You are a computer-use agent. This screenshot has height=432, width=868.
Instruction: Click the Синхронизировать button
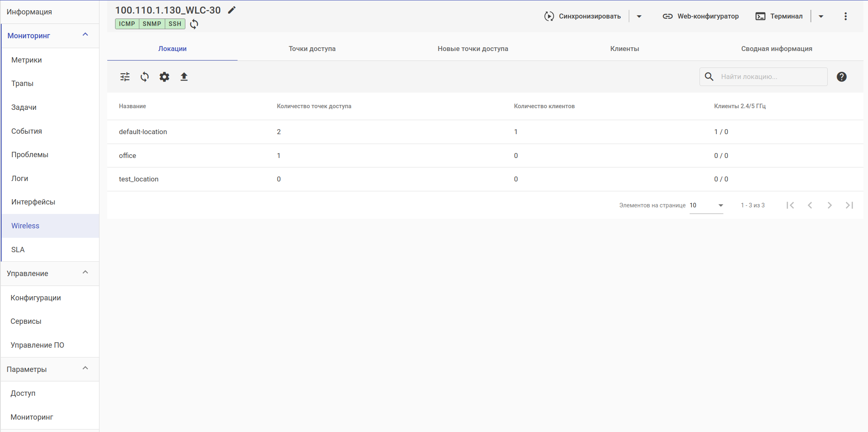(583, 16)
